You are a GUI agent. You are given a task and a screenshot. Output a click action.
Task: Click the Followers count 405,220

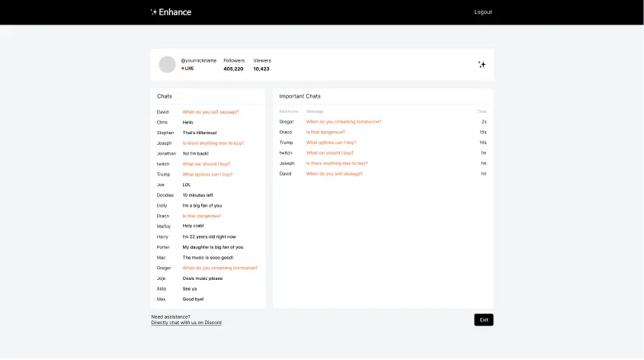click(x=233, y=69)
